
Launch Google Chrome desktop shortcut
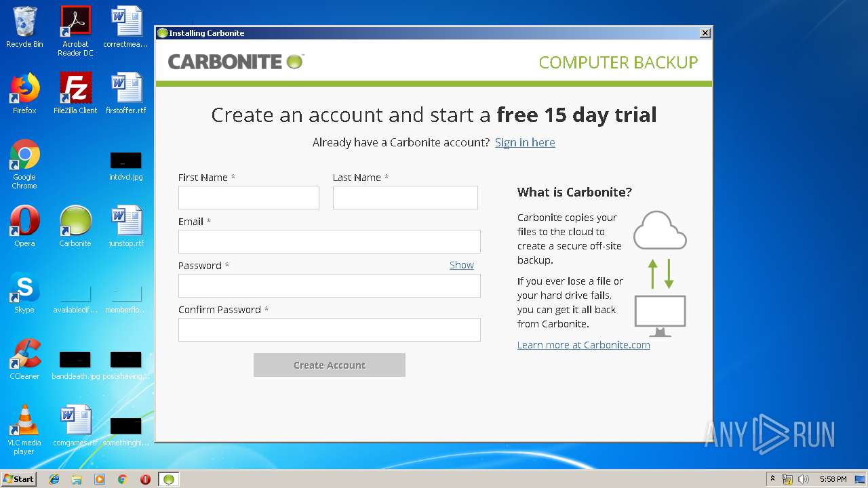24,164
